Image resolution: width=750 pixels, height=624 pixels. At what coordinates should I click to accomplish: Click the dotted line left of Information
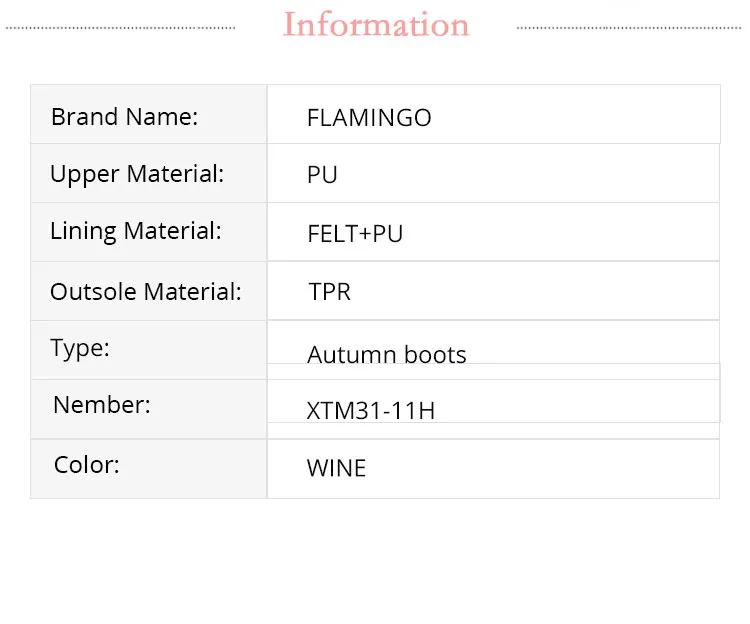[x=120, y=28]
